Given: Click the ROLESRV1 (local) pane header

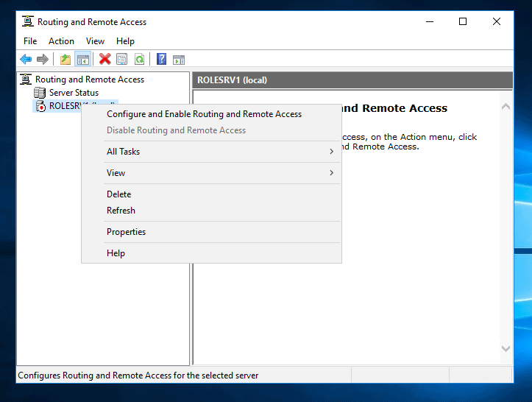Looking at the screenshot, I should pos(352,80).
